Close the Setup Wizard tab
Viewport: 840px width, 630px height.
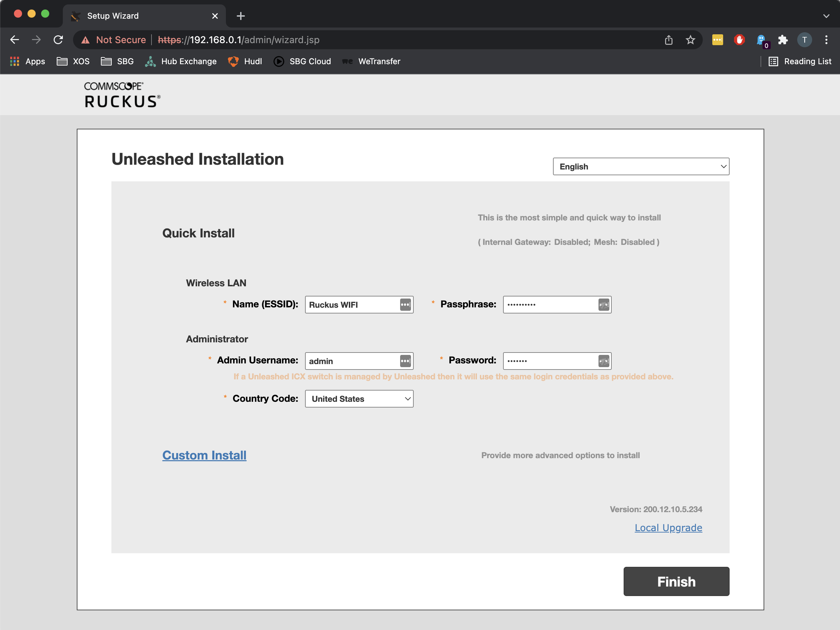215,16
